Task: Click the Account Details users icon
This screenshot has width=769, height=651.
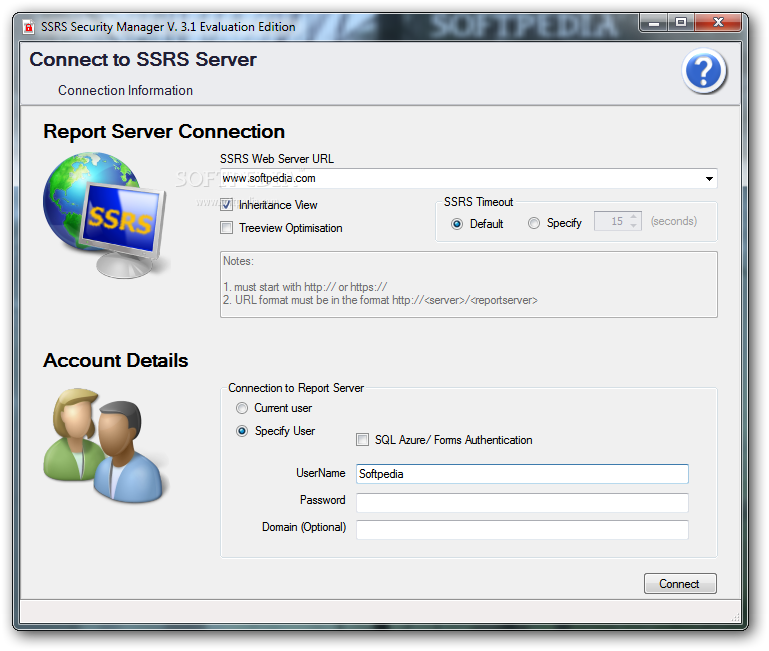Action: click(106, 445)
